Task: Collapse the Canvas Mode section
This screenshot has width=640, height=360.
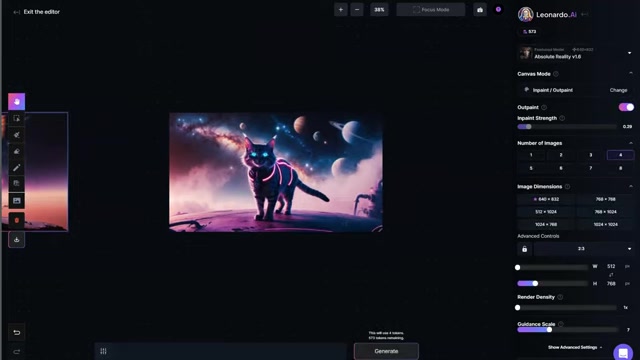Action: point(631,73)
